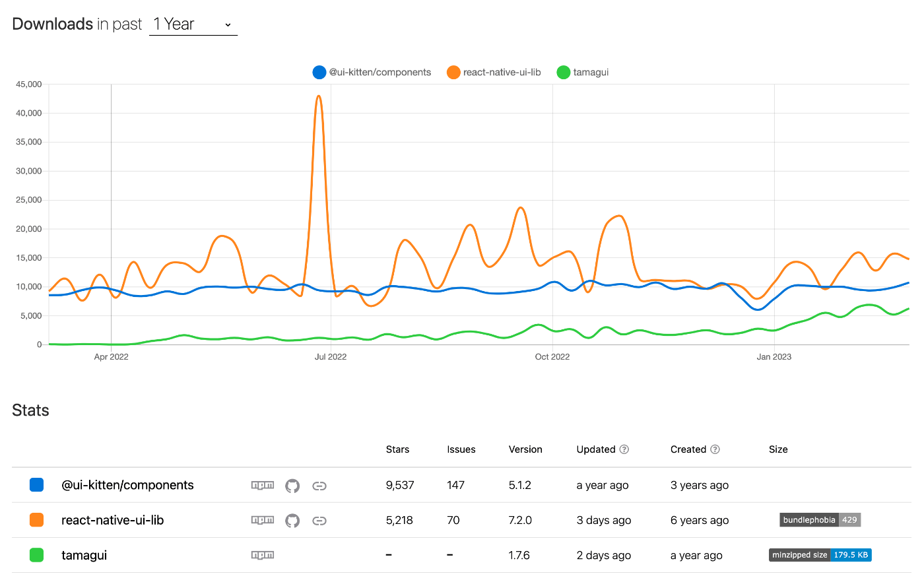Select the 9,537 stars value
The width and height of the screenshot is (924, 588).
pyautogui.click(x=400, y=485)
